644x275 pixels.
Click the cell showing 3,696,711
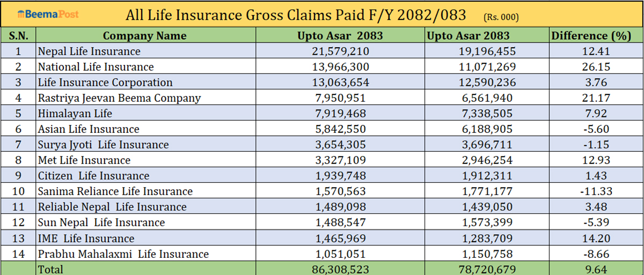click(x=487, y=145)
